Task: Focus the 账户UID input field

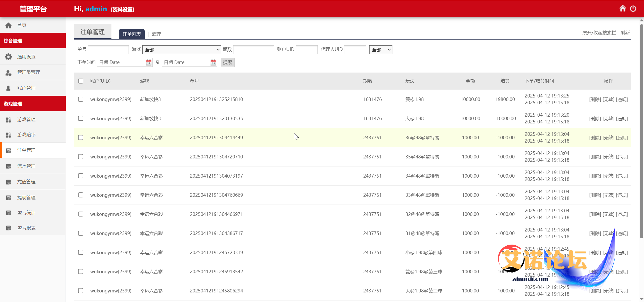Action: (x=307, y=50)
